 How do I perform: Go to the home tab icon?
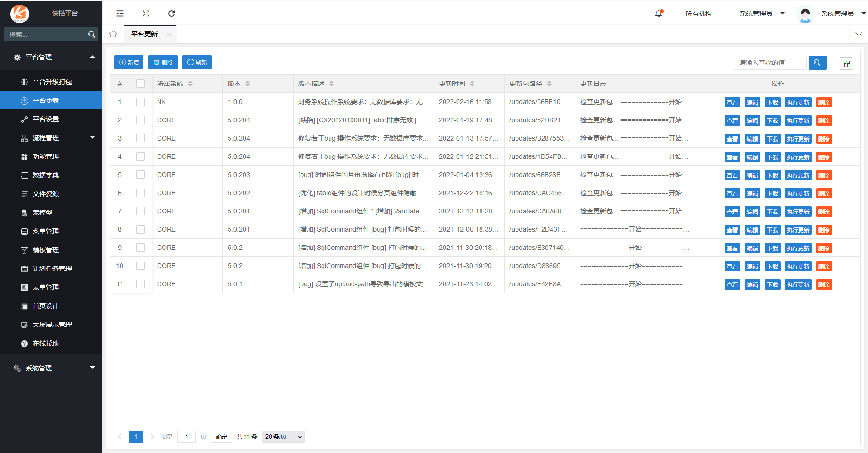point(113,34)
